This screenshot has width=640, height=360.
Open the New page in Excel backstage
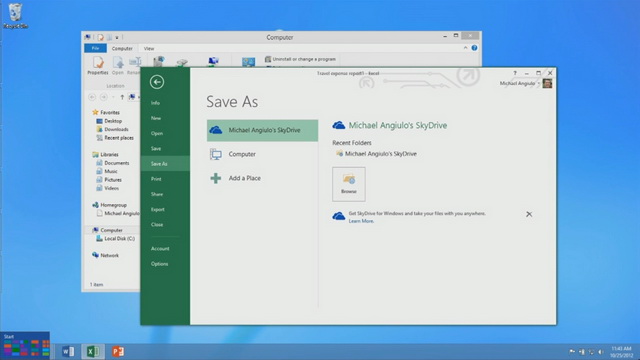pos(156,118)
